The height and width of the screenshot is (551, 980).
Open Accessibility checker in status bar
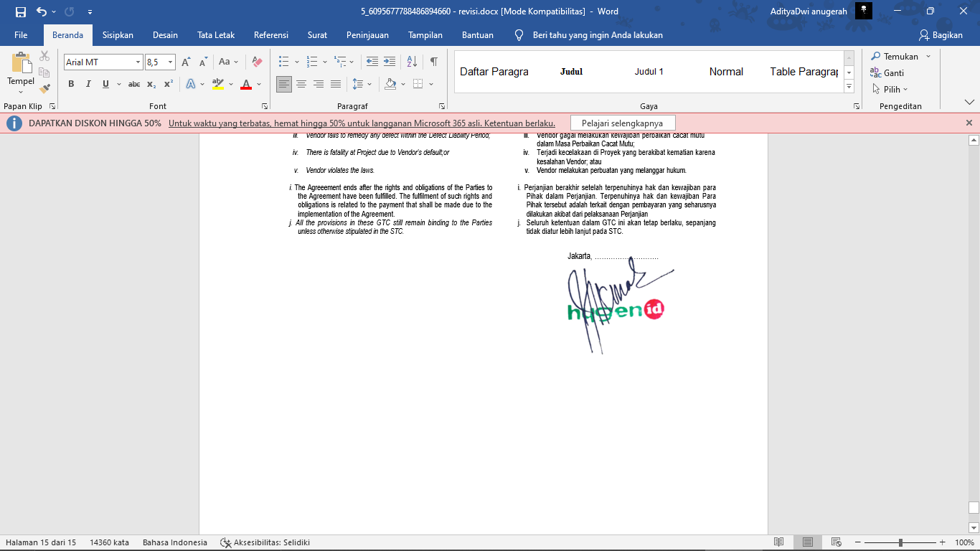click(265, 542)
